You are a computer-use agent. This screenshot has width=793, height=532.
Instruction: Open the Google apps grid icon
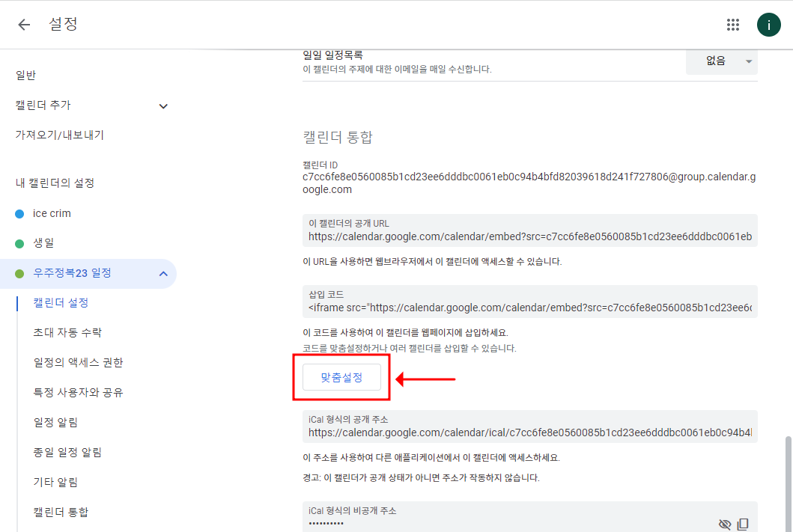coord(733,25)
